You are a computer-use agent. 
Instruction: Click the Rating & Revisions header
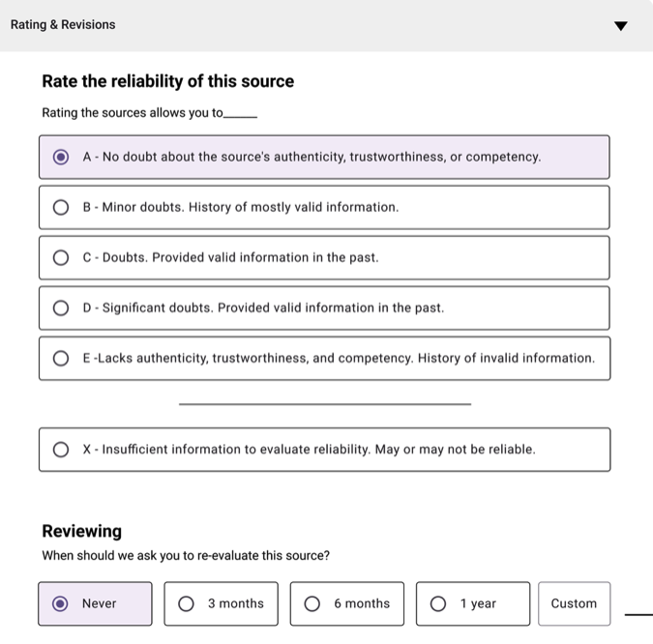63,25
